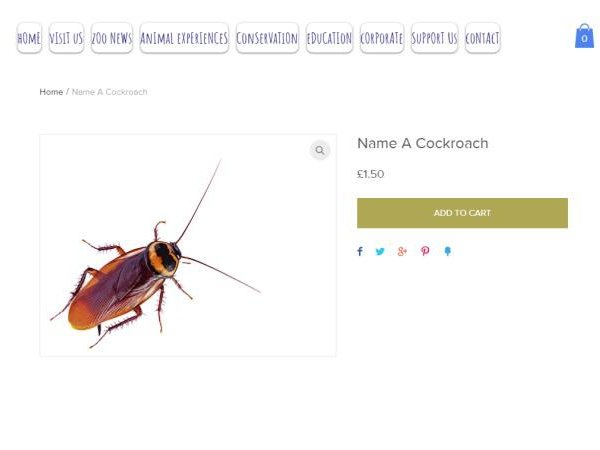Open the shopping bag cart icon
Image resolution: width=600 pixels, height=450 pixels.
[x=584, y=36]
